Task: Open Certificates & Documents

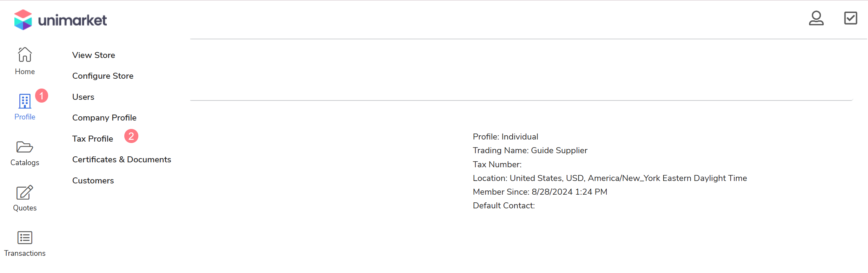Action: click(x=121, y=160)
